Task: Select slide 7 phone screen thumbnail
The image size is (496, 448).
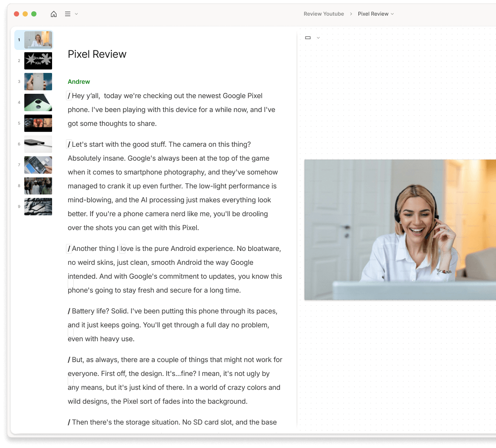Action: point(38,165)
